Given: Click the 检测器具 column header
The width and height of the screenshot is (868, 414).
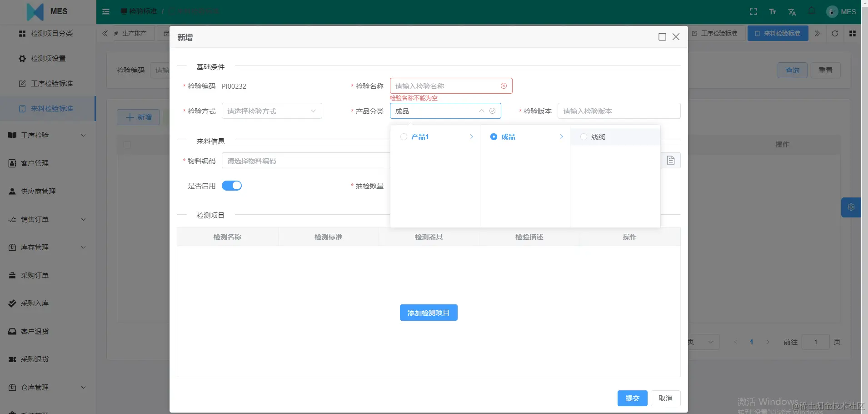Looking at the screenshot, I should [x=429, y=237].
